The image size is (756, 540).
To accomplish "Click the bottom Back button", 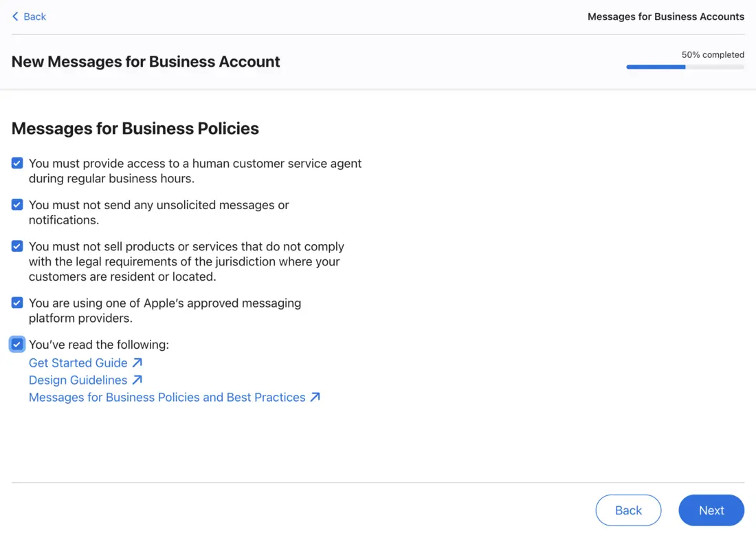I will (x=628, y=510).
